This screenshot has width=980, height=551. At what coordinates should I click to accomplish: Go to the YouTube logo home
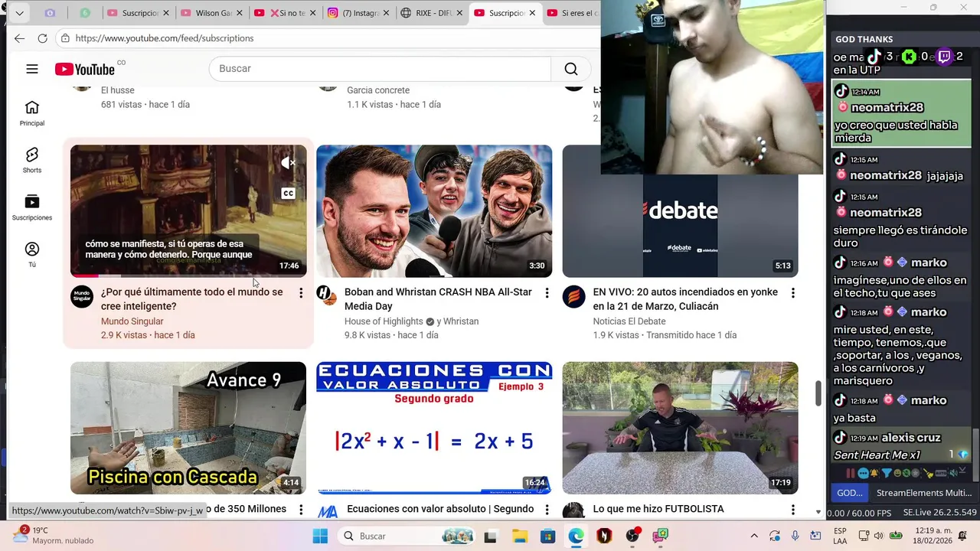point(85,69)
